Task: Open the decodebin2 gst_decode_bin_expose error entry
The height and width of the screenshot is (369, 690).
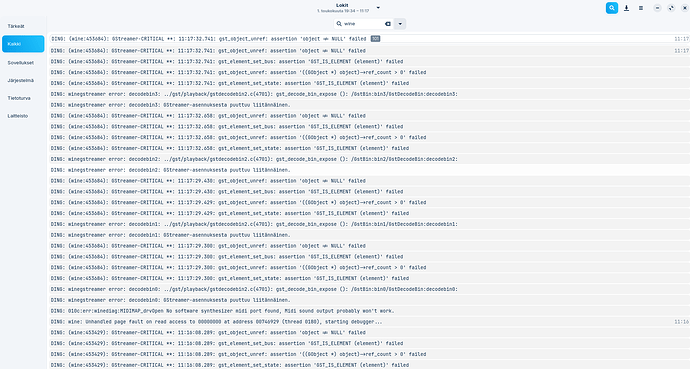Action: pyautogui.click(x=369, y=159)
